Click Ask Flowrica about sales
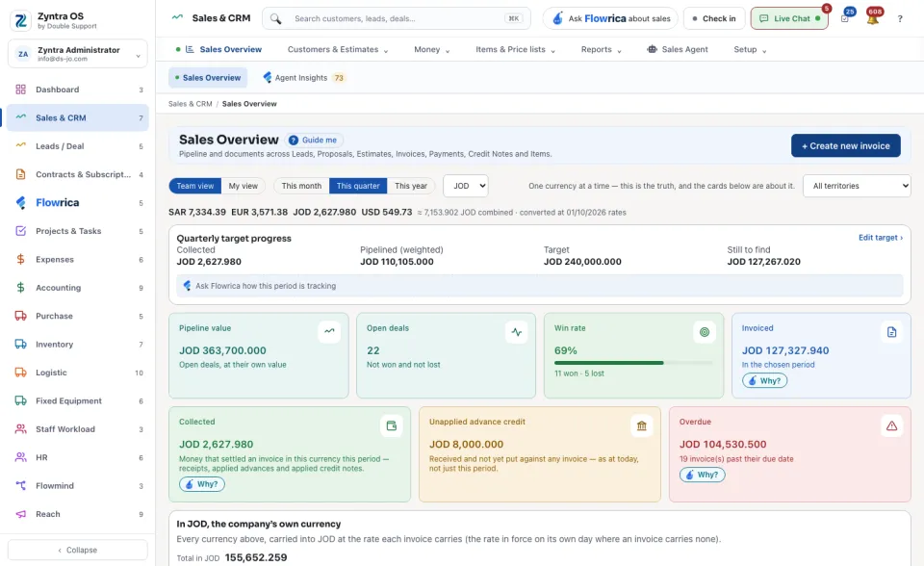 click(x=610, y=19)
